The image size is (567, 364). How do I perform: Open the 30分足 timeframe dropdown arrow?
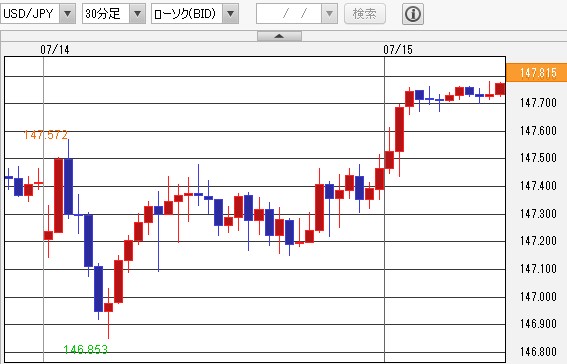click(137, 14)
